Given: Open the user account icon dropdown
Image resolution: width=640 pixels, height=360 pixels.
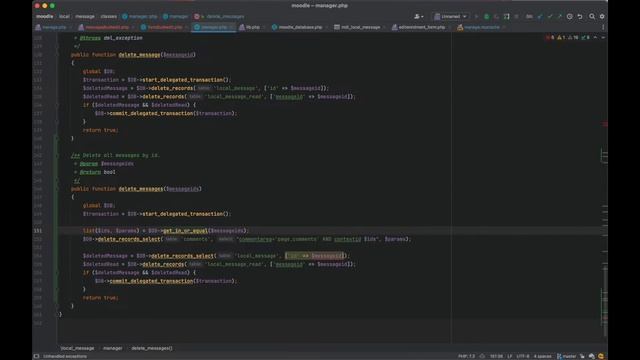Looking at the screenshot, I should pos(418,16).
